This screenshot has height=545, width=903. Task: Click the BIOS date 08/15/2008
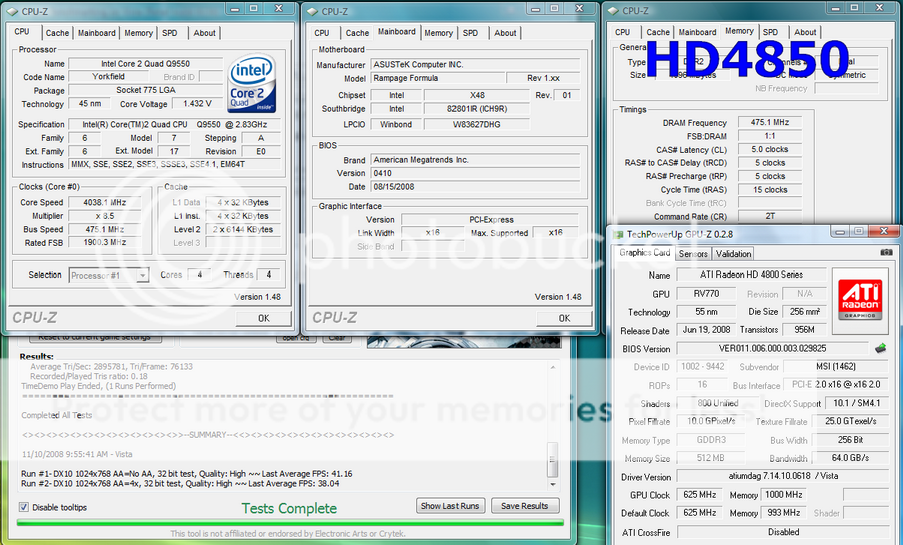click(475, 187)
